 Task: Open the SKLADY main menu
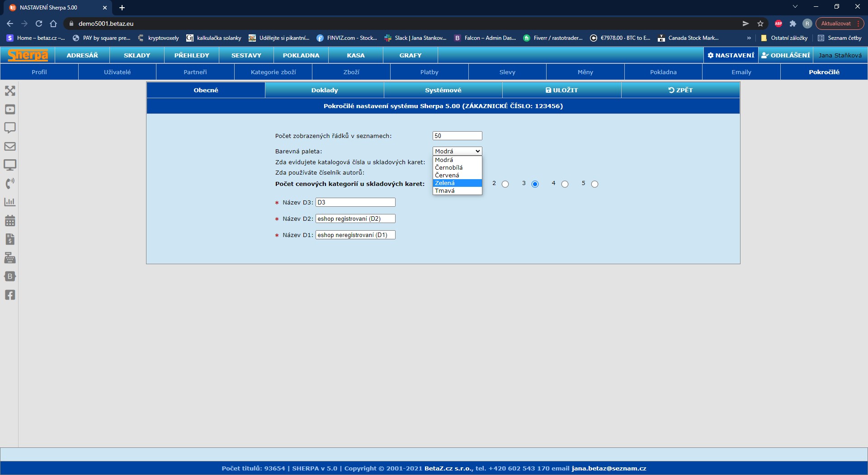137,55
